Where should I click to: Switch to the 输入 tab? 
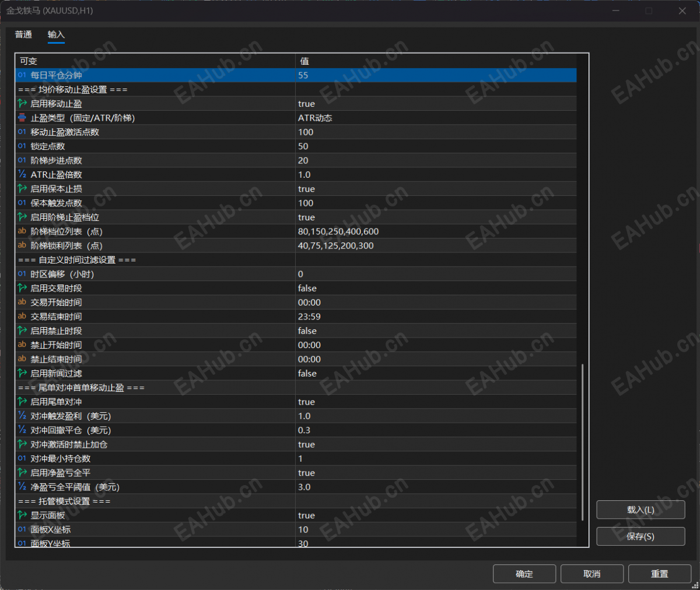56,35
